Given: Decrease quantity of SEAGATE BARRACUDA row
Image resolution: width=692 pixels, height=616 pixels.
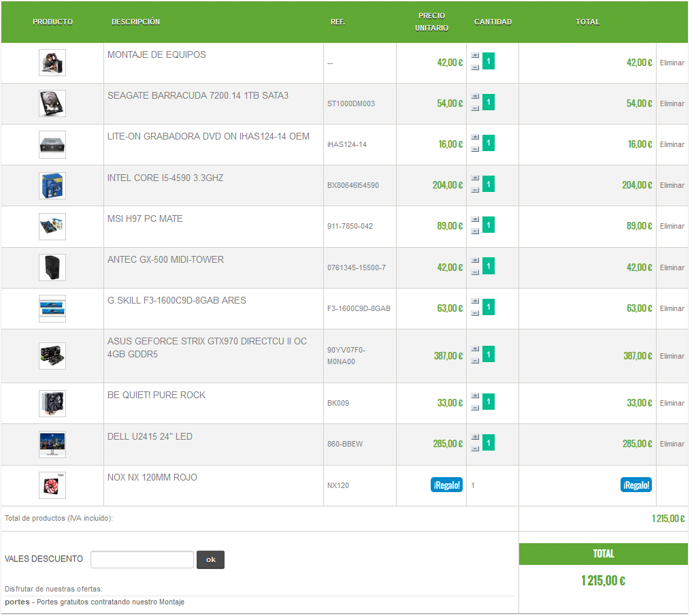Looking at the screenshot, I should point(476,109).
